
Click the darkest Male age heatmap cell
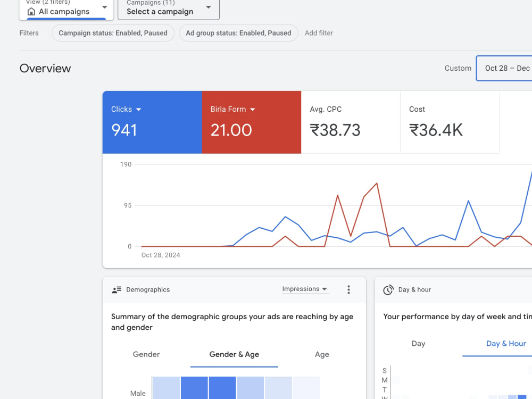pyautogui.click(x=222, y=388)
